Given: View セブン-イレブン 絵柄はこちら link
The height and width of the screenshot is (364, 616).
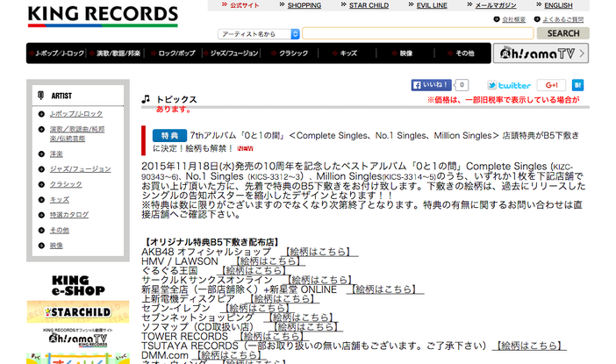Looking at the screenshot, I should tap(257, 308).
